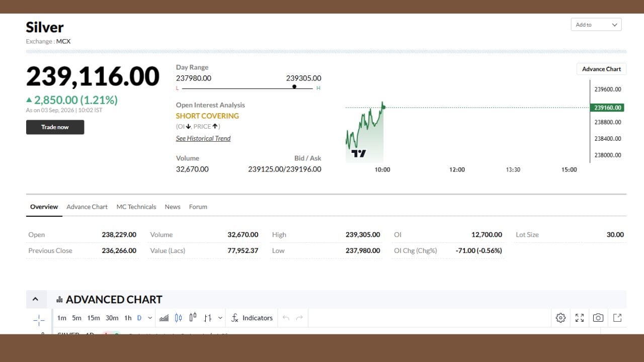Go to the News tab
Image resolution: width=644 pixels, height=362 pixels.
[x=173, y=207]
